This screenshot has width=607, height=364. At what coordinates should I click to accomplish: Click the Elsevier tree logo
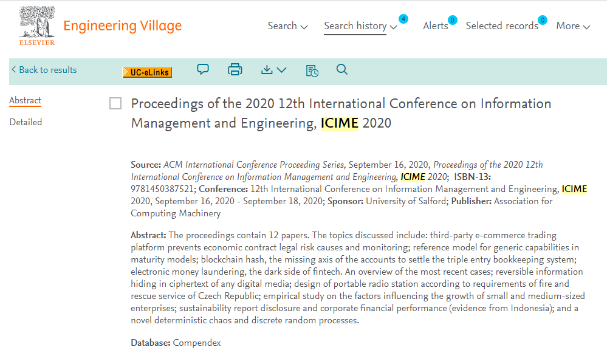tap(37, 26)
